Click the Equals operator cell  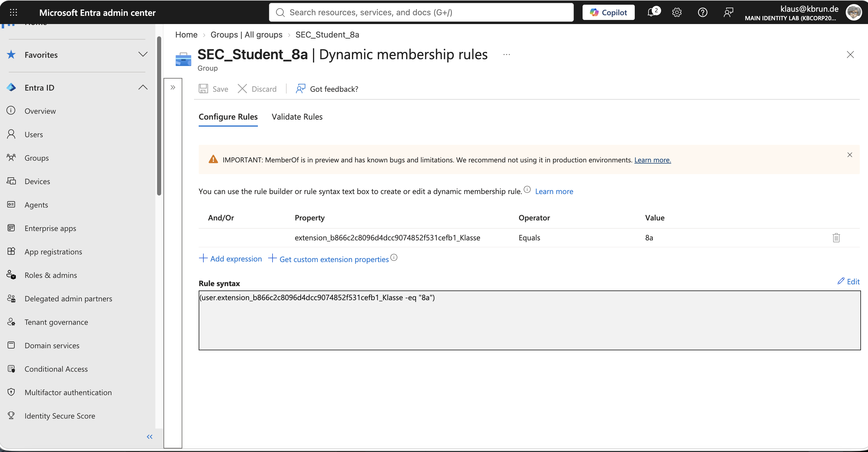pos(529,238)
